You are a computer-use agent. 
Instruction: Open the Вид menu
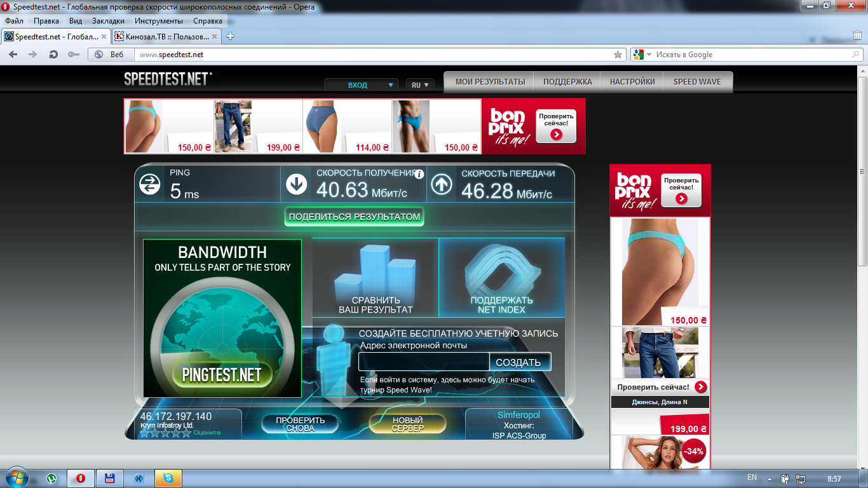(76, 21)
